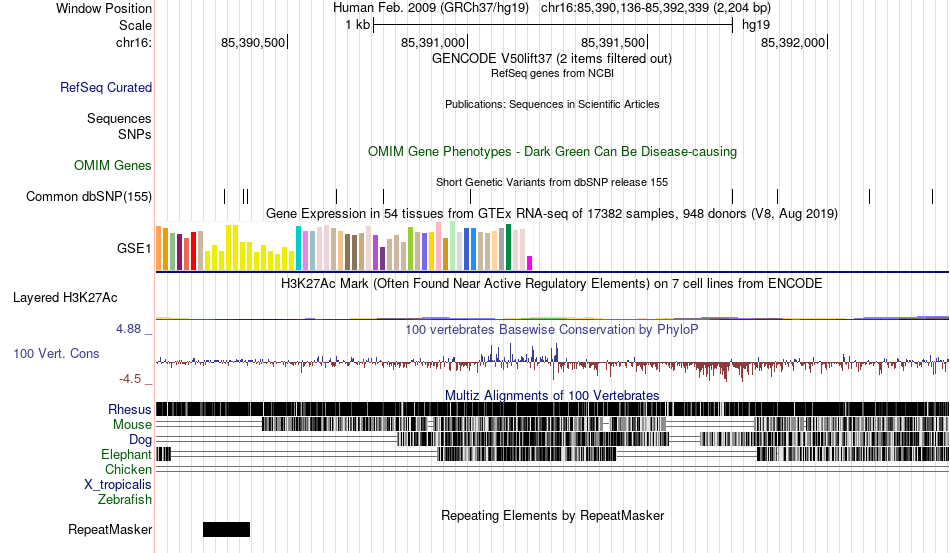Image resolution: width=950 pixels, height=553 pixels.
Task: Click the magenta GTEx expression bar
Action: (530, 263)
